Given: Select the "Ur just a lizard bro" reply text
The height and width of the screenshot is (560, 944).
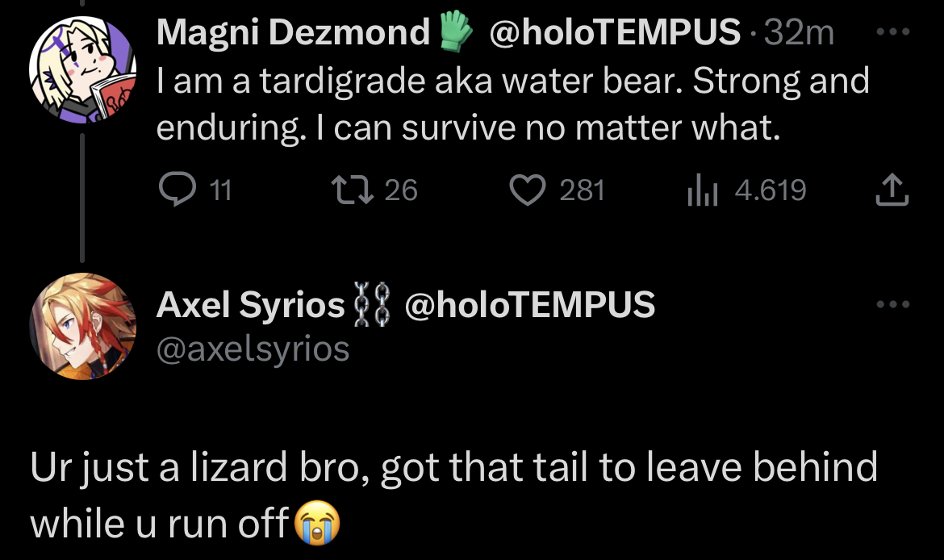Looking at the screenshot, I should pyautogui.click(x=452, y=468).
